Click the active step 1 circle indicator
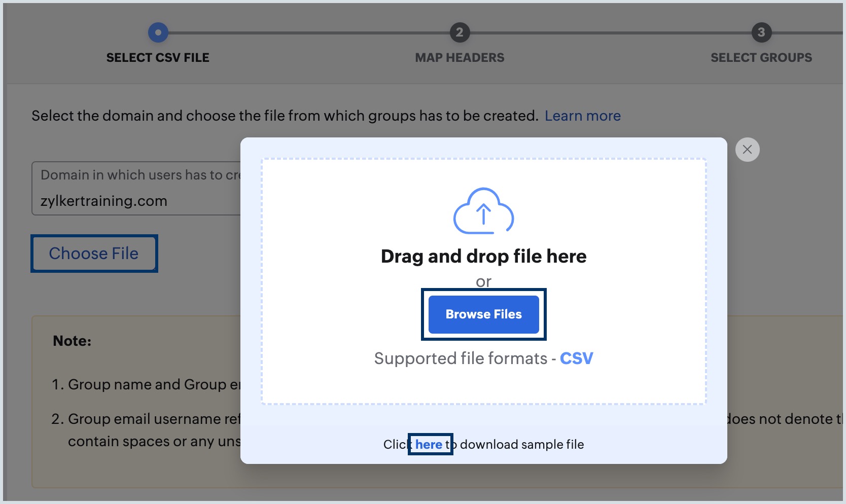The image size is (846, 504). [158, 32]
